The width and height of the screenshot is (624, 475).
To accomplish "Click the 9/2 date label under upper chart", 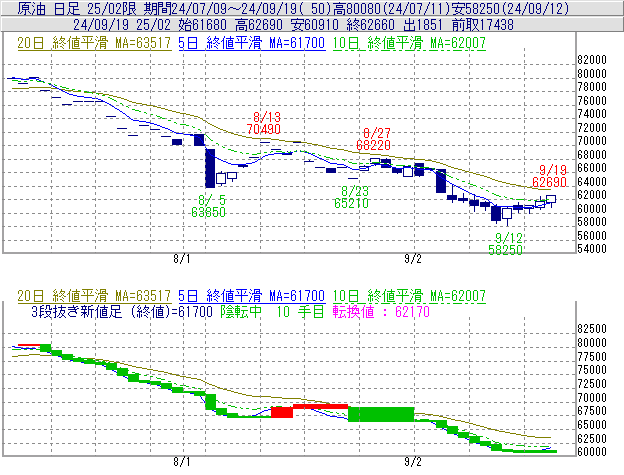I will click(x=413, y=259).
